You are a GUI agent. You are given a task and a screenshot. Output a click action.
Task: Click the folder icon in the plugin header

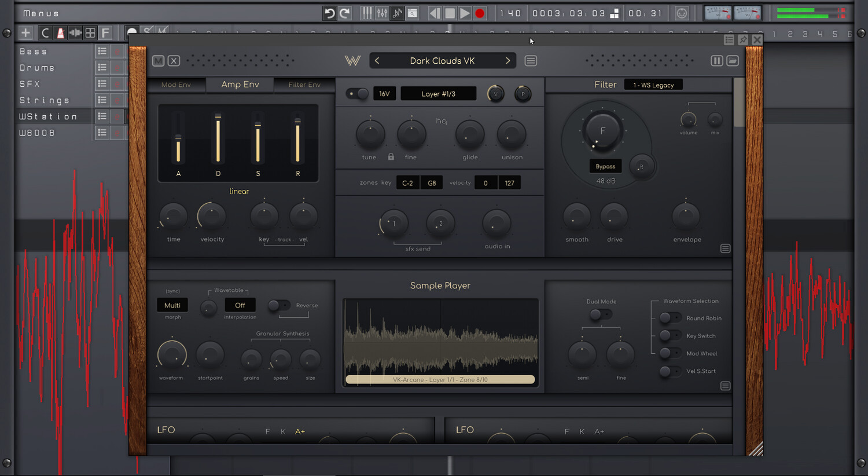[x=733, y=61]
